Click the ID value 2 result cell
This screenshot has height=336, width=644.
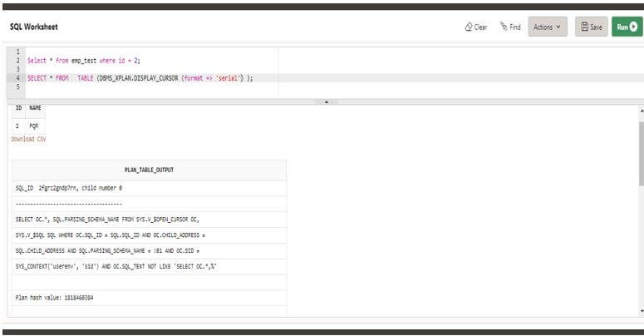pyautogui.click(x=17, y=126)
